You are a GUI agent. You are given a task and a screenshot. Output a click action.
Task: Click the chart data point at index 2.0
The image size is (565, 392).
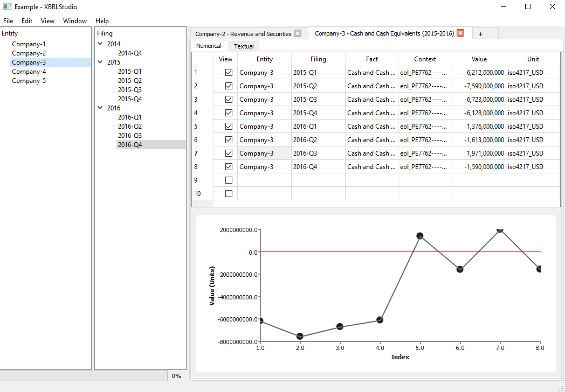tap(300, 337)
